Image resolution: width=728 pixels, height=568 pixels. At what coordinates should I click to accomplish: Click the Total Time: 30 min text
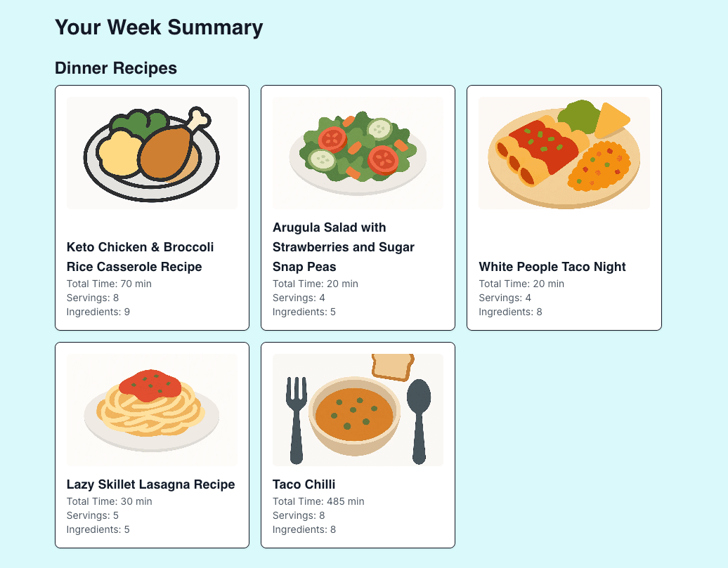(109, 501)
